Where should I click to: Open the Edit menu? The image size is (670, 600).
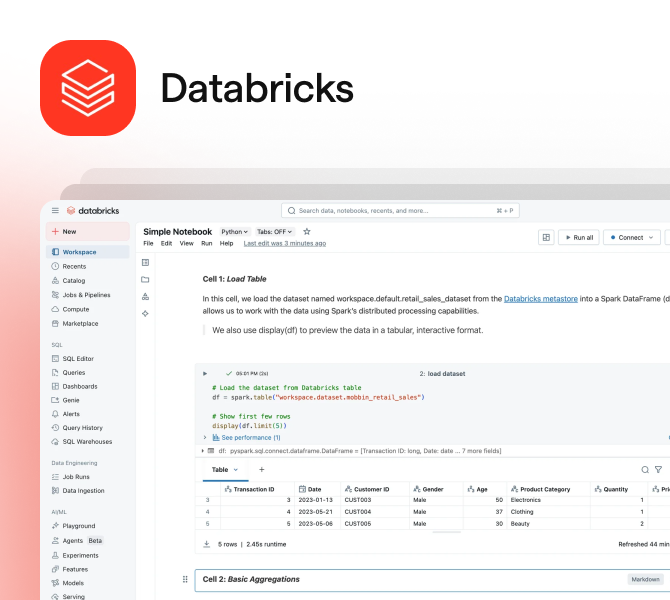point(166,243)
